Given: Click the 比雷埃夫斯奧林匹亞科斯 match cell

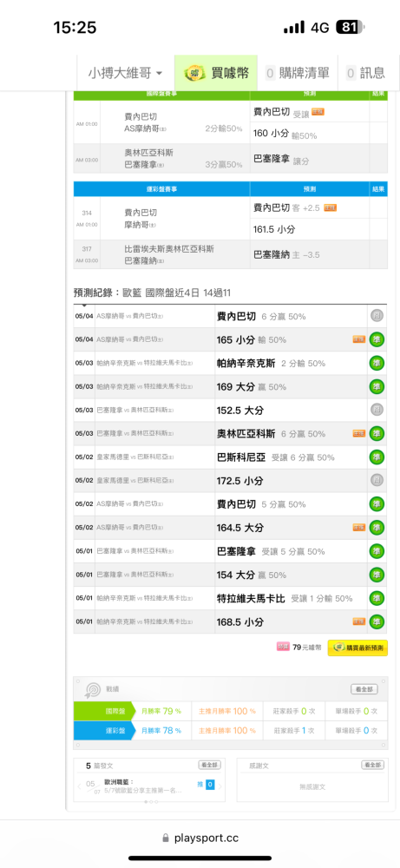Looking at the screenshot, I should tap(174, 254).
